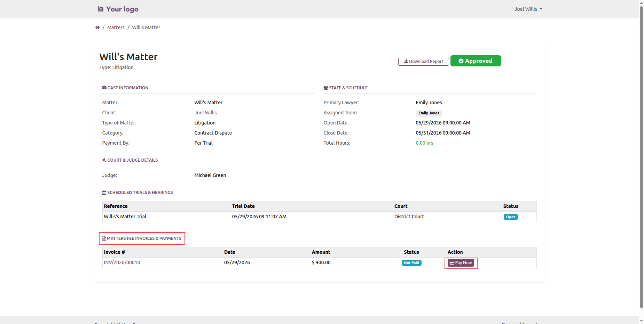Click the Will's Matter page heading
The width and height of the screenshot is (644, 324).
click(x=128, y=57)
